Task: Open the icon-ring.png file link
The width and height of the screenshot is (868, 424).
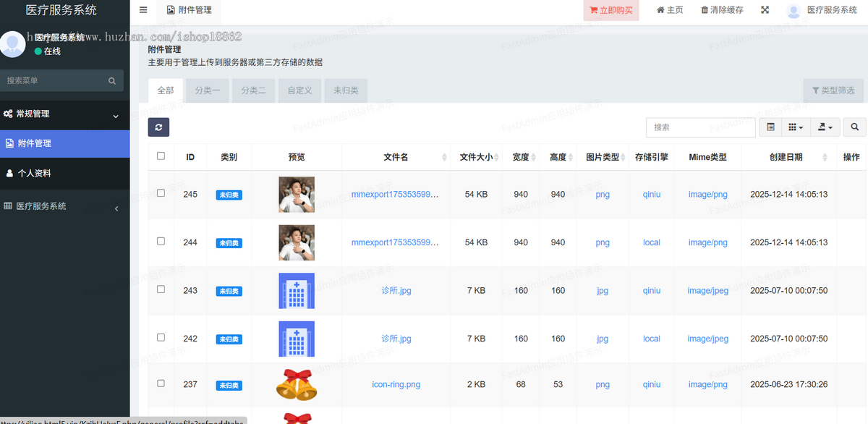Action: pyautogui.click(x=396, y=384)
